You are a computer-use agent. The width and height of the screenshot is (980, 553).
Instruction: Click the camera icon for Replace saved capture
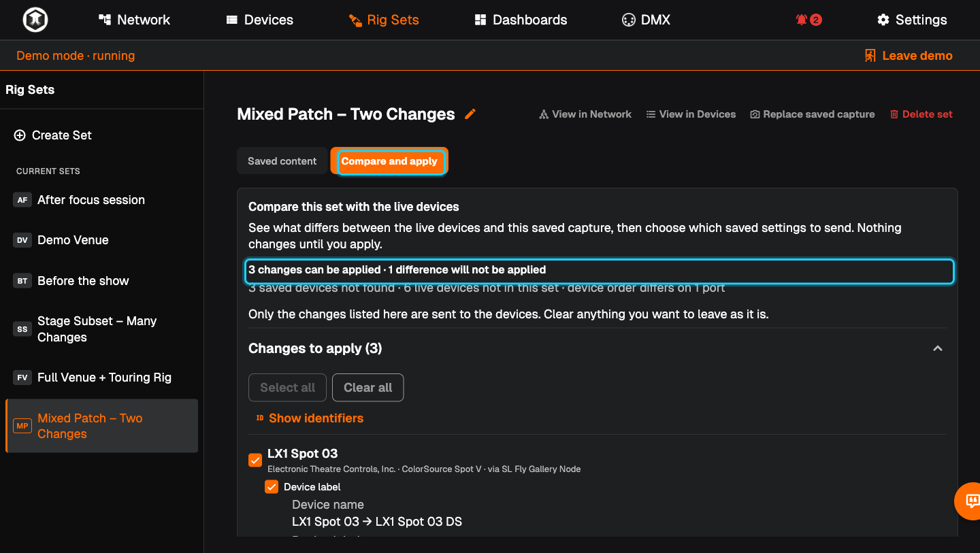755,114
